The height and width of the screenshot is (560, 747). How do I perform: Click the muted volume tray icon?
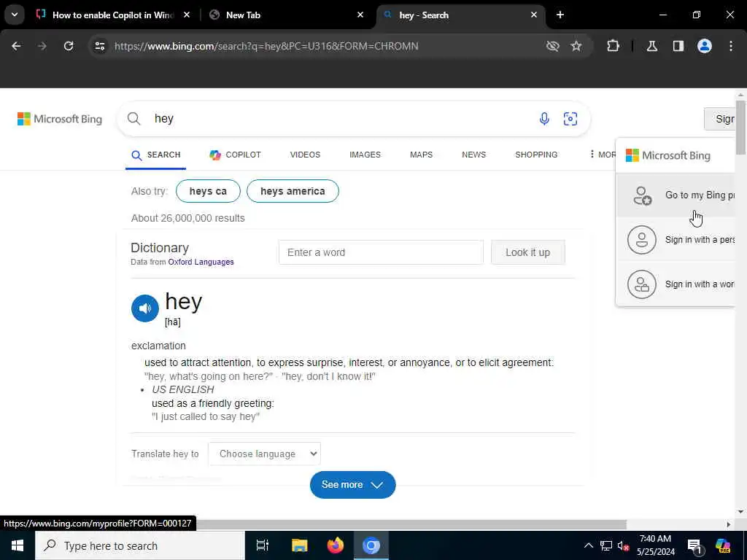[623, 545]
